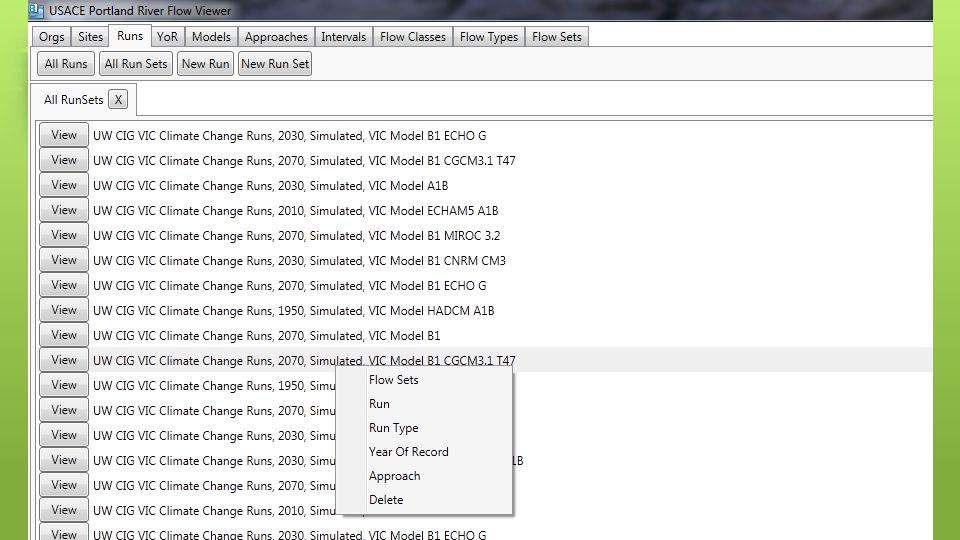The height and width of the screenshot is (540, 960).
Task: Click the New Run Set button
Action: [275, 64]
